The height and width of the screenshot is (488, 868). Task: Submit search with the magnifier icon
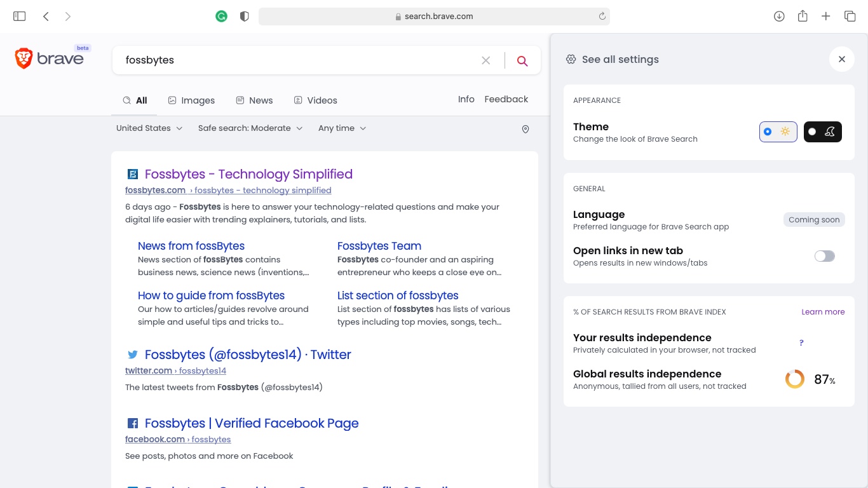coord(522,60)
